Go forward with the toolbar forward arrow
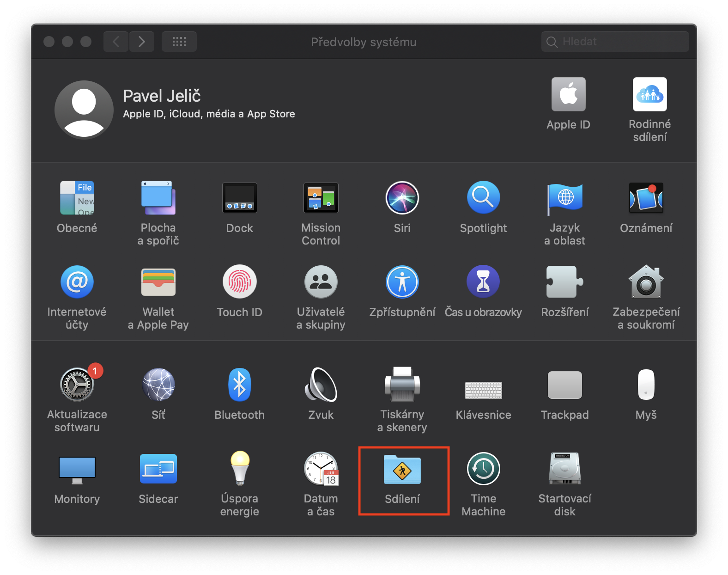This screenshot has width=728, height=575. coord(142,42)
